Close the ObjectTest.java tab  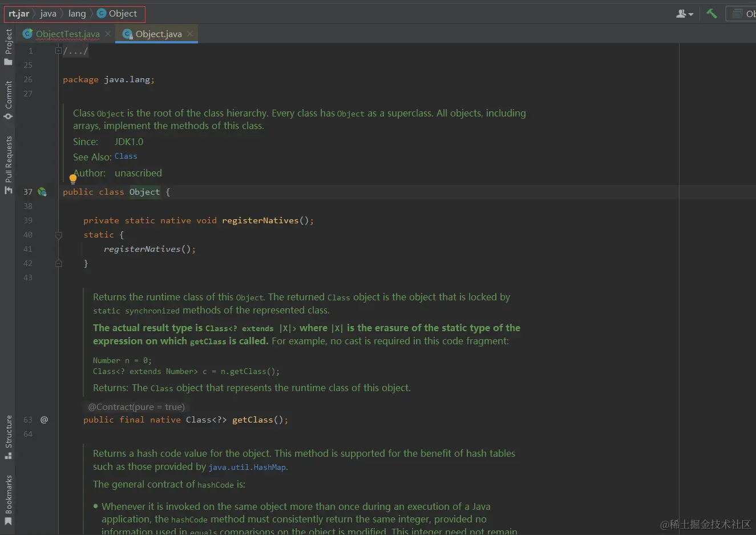coord(108,34)
